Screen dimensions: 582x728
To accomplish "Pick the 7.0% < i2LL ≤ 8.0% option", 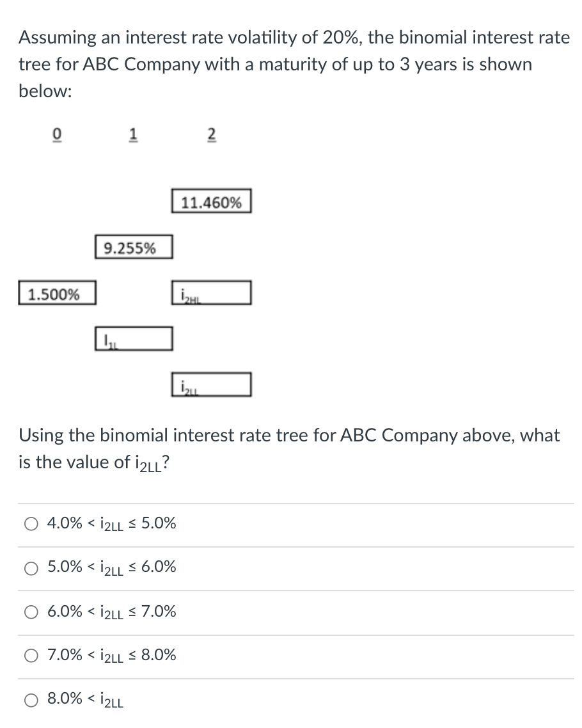I will [x=30, y=655].
